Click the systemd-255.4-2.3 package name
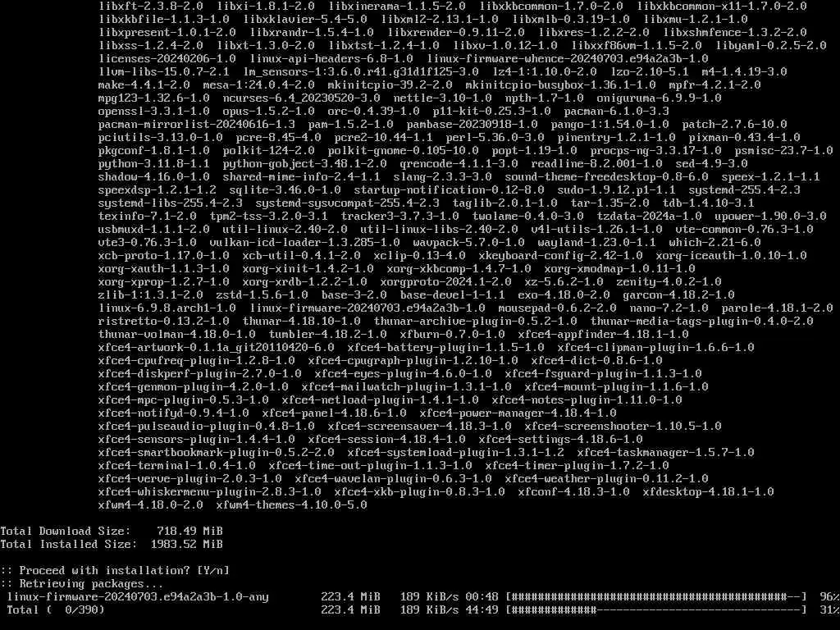 click(744, 190)
